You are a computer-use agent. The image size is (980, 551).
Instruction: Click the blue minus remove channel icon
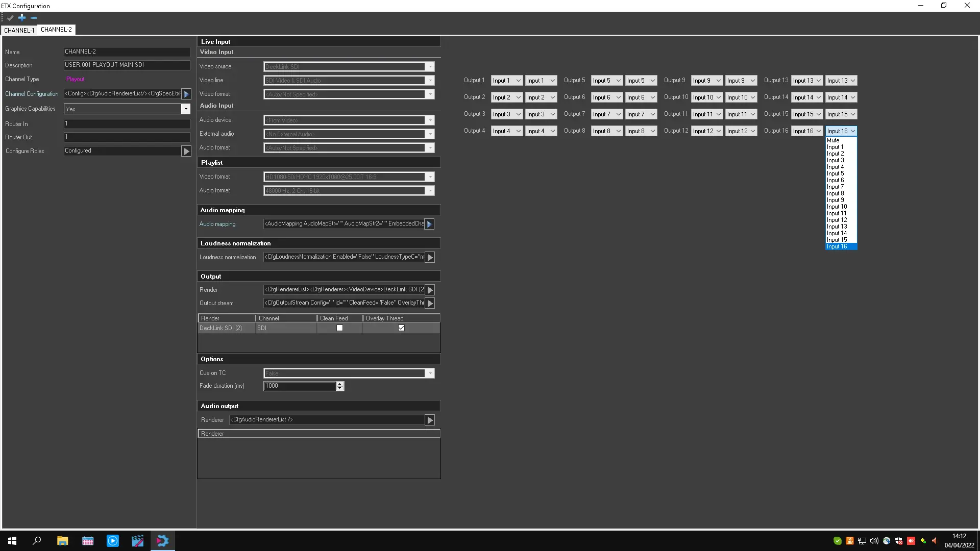34,18
